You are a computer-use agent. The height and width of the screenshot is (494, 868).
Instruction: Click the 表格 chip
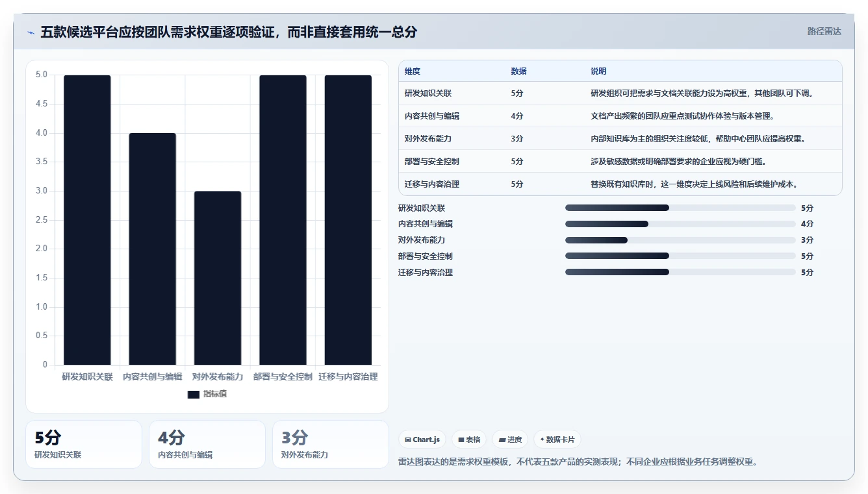pos(469,439)
